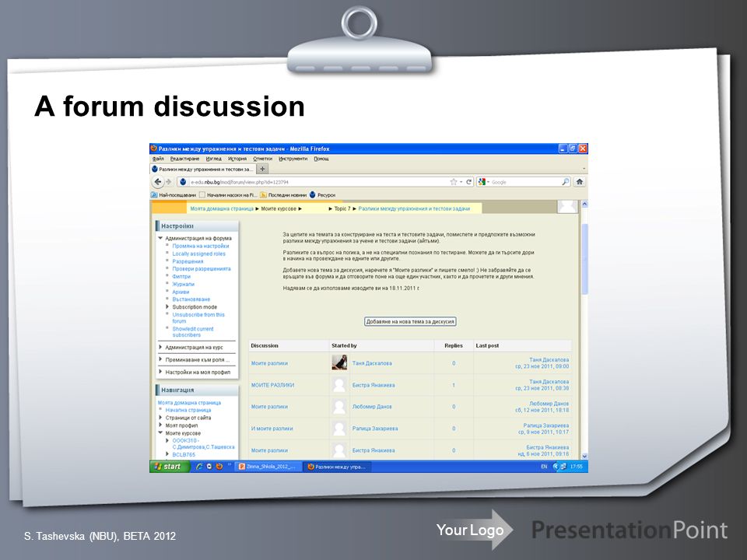Click EN language indicator in tray
The height and width of the screenshot is (560, 747).
pos(544,467)
